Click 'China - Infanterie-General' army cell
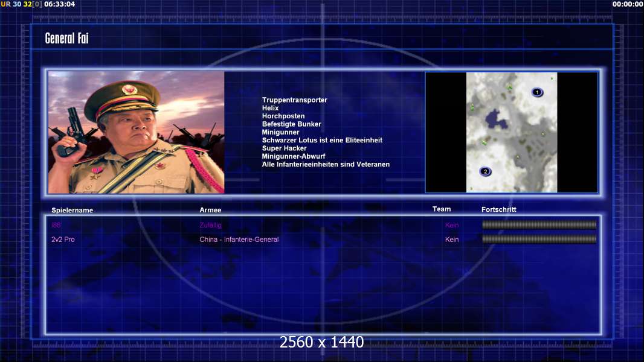 pyautogui.click(x=239, y=240)
